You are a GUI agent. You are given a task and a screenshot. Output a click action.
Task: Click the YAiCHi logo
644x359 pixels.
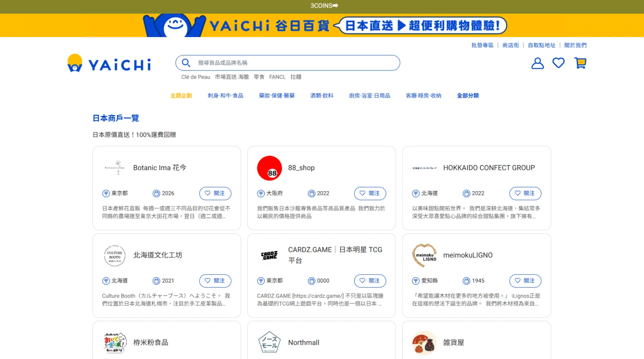[x=109, y=63]
